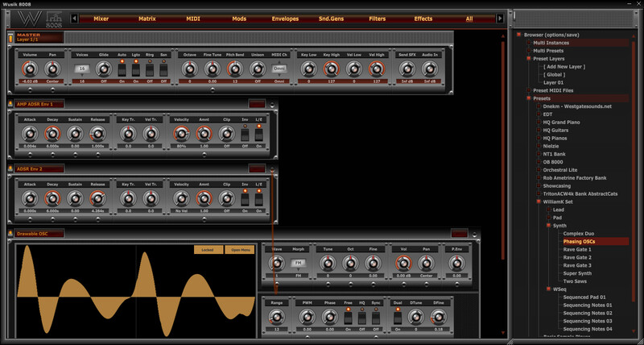Viewport: 644px width, 345px height.
Task: Click the vertical scrollbar of the main panel
Action: pos(502,150)
